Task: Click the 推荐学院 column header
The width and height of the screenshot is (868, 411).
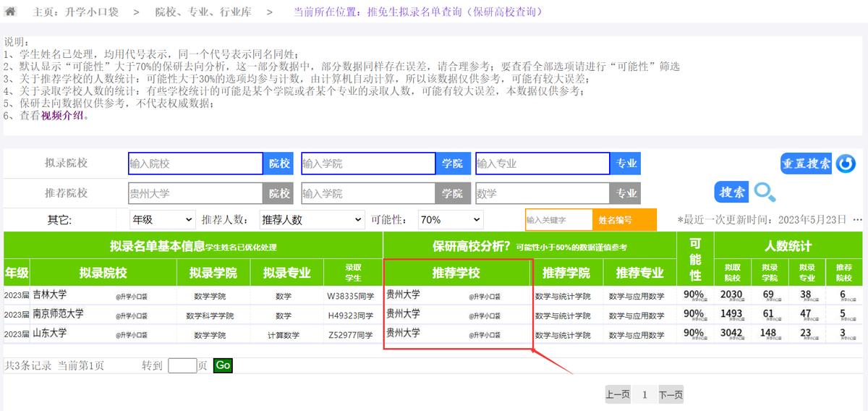Action: coord(566,273)
